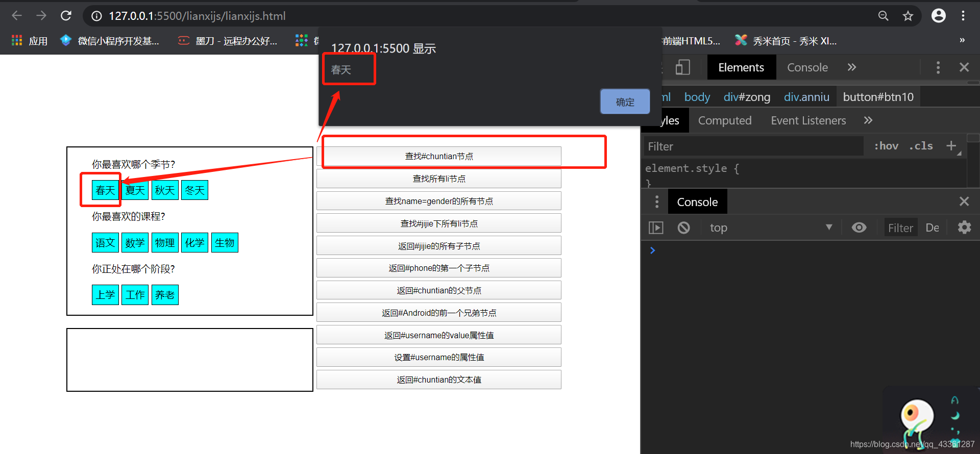The width and height of the screenshot is (980, 454).
Task: Select the 秋天 season item
Action: click(x=165, y=190)
